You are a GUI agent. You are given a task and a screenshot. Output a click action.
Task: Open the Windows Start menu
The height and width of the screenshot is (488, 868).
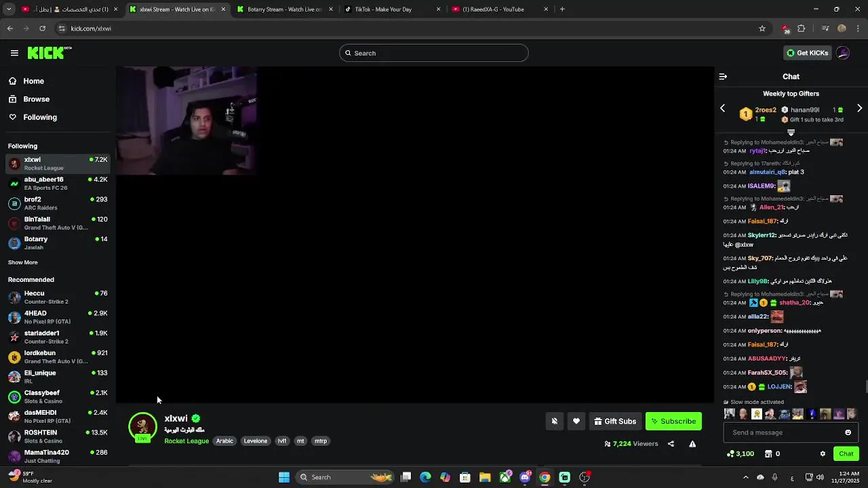tap(284, 477)
